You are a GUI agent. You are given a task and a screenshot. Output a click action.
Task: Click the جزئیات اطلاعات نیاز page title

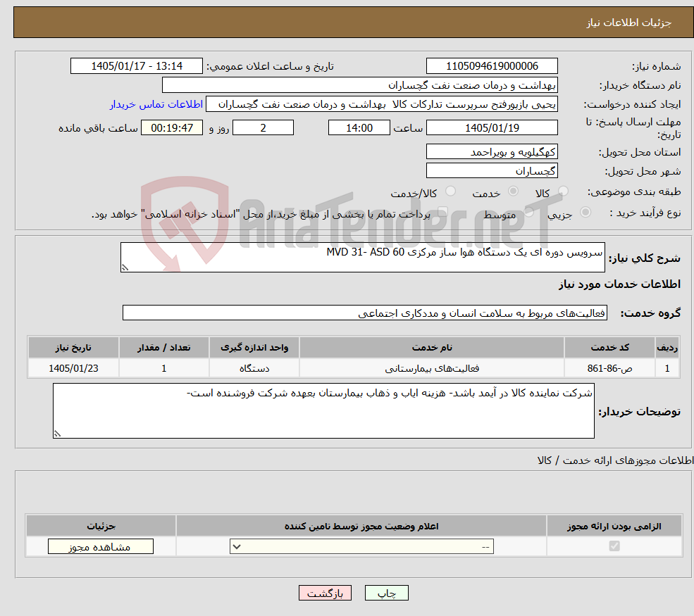click(x=629, y=23)
